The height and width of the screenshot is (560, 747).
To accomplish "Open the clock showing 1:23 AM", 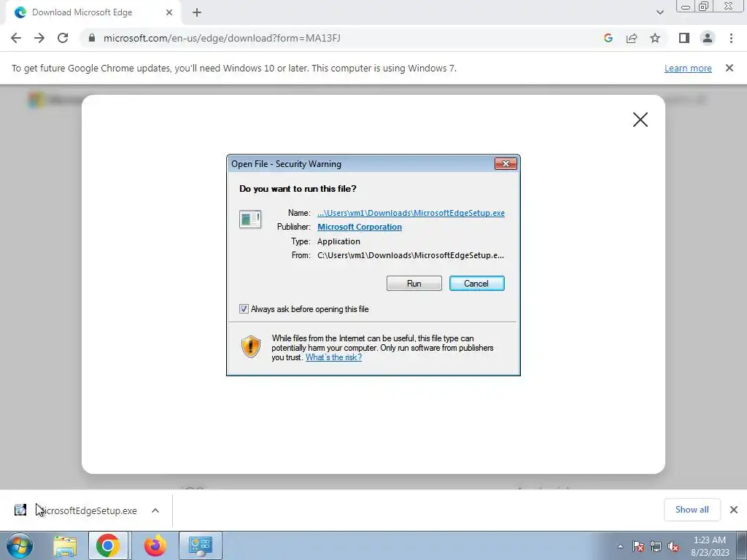I will [710, 546].
